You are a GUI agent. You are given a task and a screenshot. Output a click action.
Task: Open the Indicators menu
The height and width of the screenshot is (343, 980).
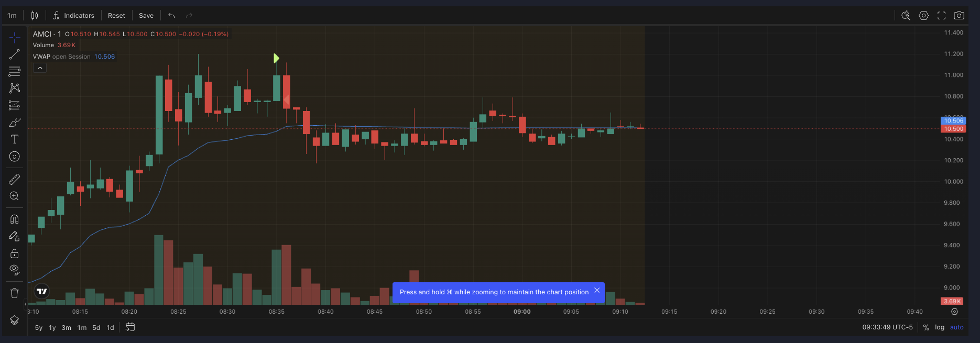tap(73, 16)
